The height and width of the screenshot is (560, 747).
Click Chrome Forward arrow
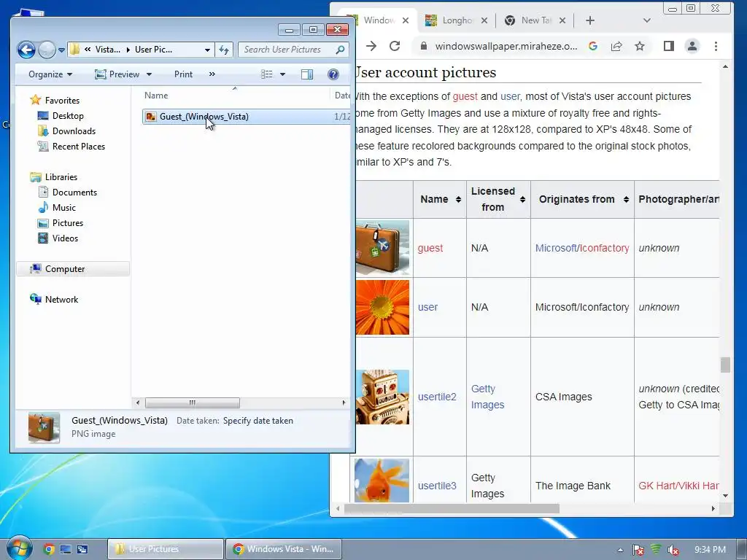click(371, 46)
